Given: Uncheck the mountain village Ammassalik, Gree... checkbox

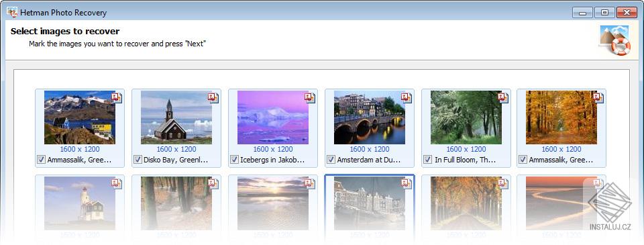Looking at the screenshot, I should click(41, 160).
